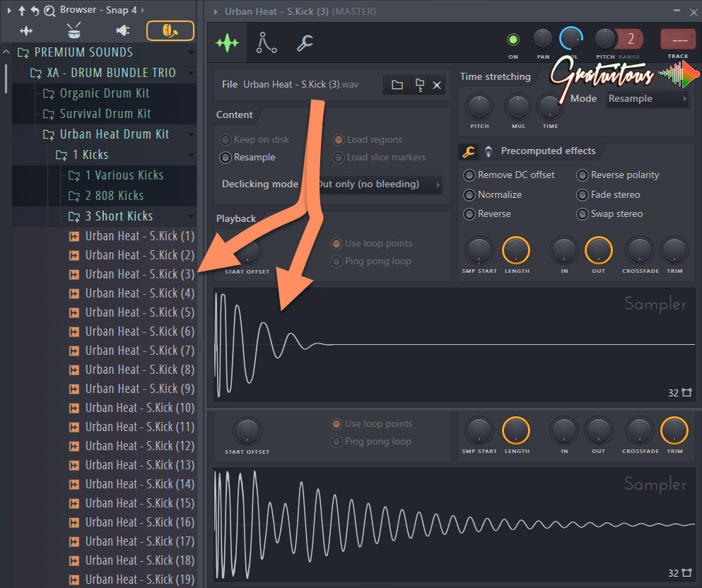702x588 pixels.
Task: Click the channel PITCH knob
Action: [604, 40]
